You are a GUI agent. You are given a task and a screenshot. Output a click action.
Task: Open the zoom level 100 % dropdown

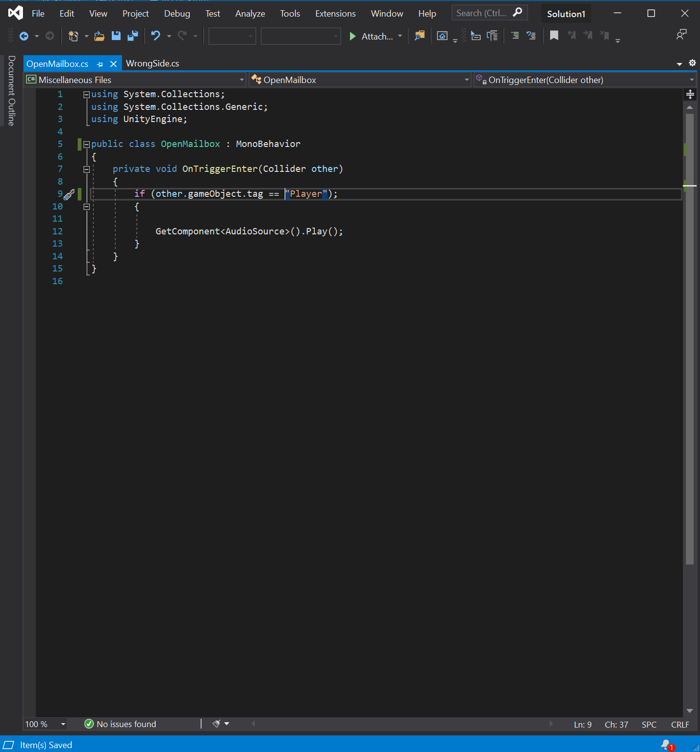[x=63, y=724]
